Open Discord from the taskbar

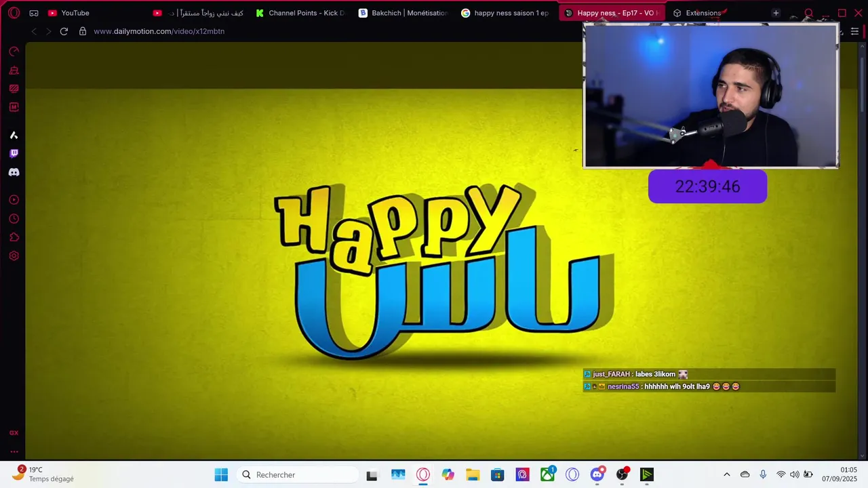(597, 474)
